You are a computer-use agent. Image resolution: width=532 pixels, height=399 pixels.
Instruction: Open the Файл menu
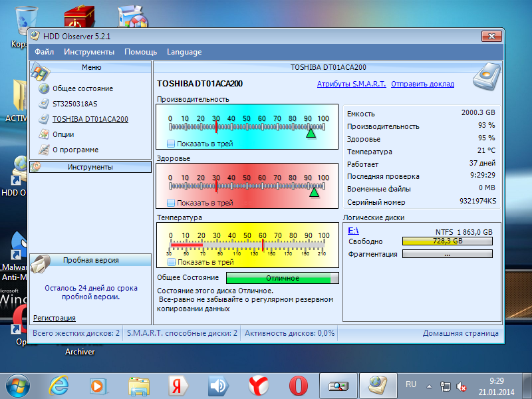[44, 52]
